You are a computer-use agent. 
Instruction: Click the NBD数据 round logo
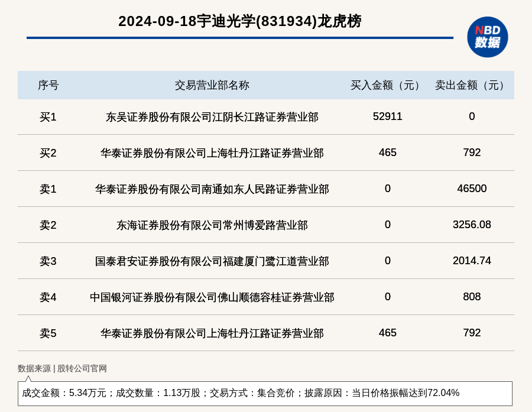pos(487,37)
